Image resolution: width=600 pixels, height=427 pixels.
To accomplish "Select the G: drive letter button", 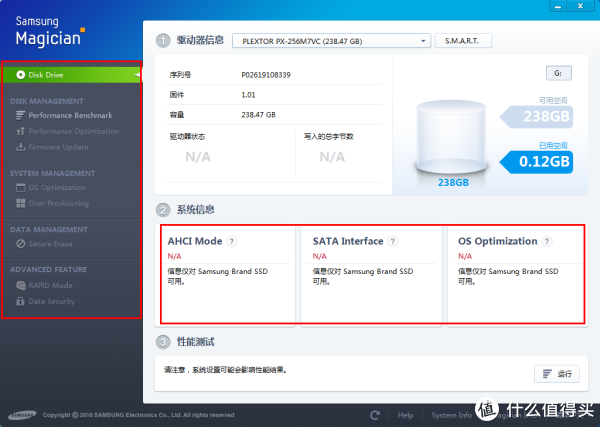I will tap(559, 73).
